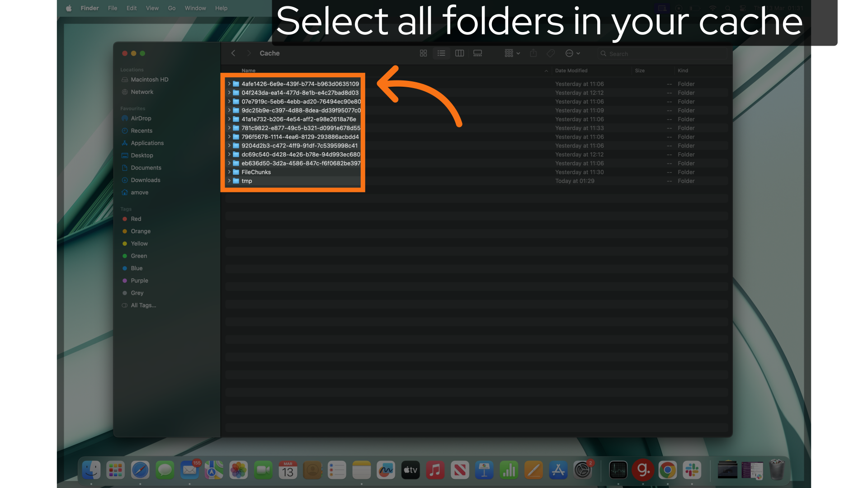Open the Go menu
The height and width of the screenshot is (488, 868).
pyautogui.click(x=171, y=8)
